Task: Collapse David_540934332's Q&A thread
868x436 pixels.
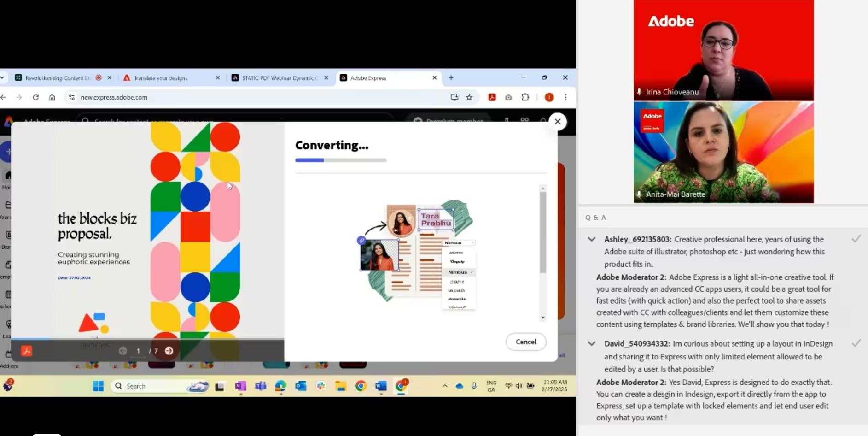Action: click(592, 344)
